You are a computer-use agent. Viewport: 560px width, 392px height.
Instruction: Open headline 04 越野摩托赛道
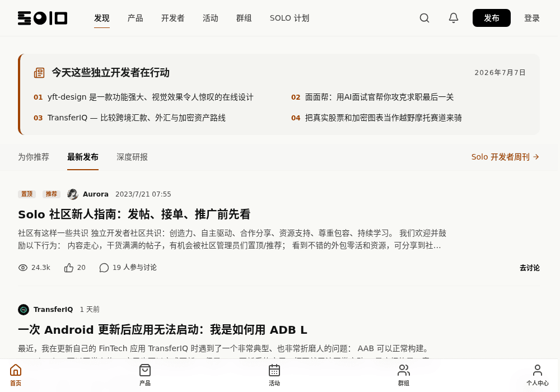coord(376,118)
